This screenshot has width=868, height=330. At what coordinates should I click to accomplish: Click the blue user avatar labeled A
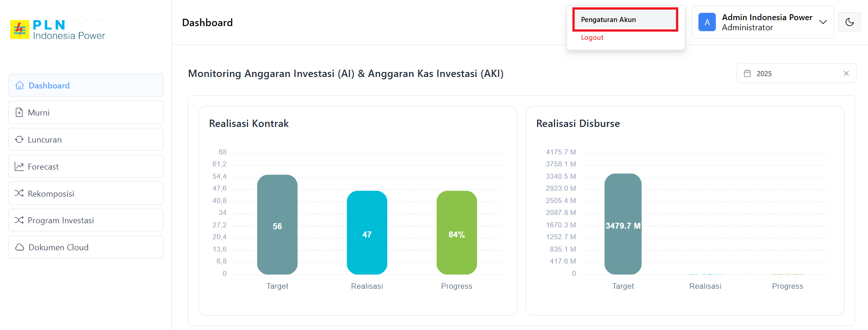[707, 22]
